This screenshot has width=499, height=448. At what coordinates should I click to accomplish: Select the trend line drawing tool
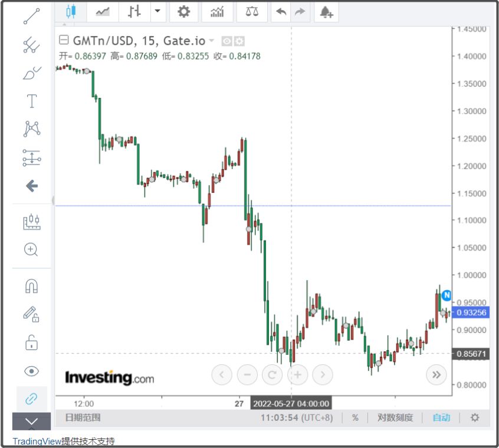pos(31,17)
